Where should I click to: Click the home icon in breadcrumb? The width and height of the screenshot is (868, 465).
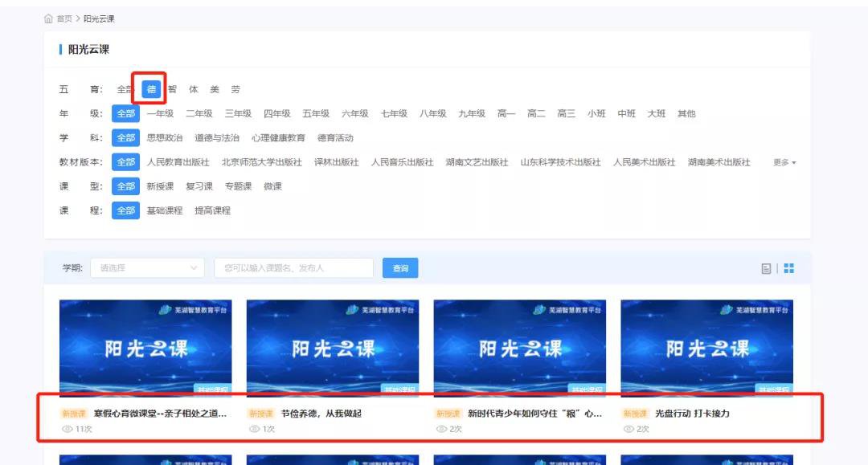click(48, 18)
